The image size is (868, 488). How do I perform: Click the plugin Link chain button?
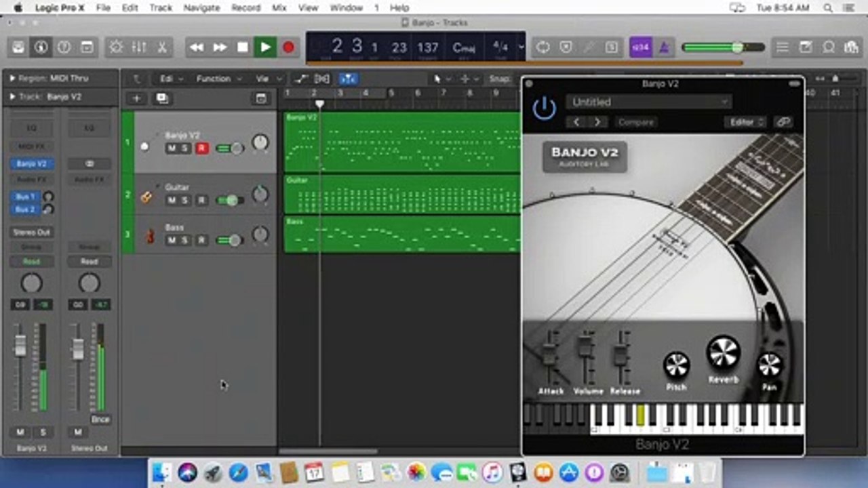[x=783, y=122]
